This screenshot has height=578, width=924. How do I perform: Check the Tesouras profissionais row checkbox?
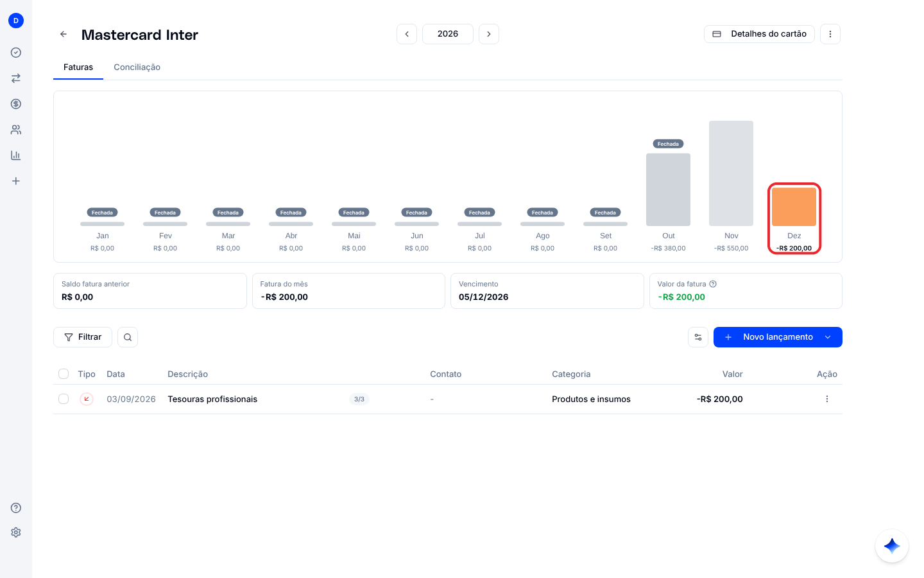tap(64, 399)
